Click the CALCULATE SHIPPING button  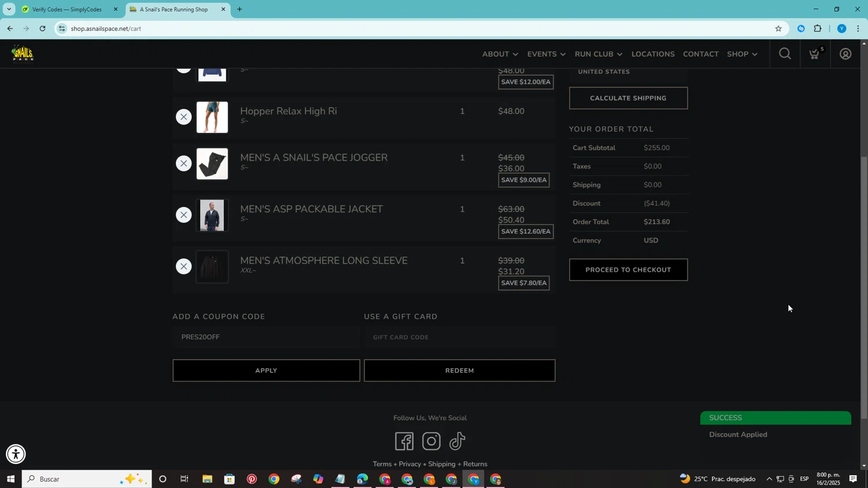[628, 98]
